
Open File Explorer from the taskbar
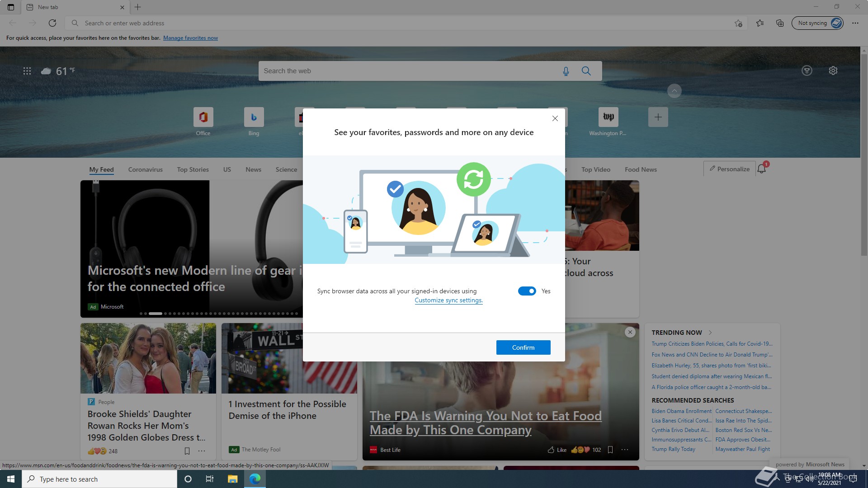click(x=232, y=479)
